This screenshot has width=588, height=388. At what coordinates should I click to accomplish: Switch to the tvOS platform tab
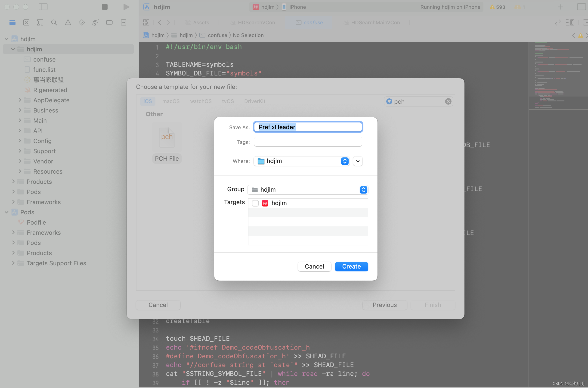pyautogui.click(x=228, y=101)
